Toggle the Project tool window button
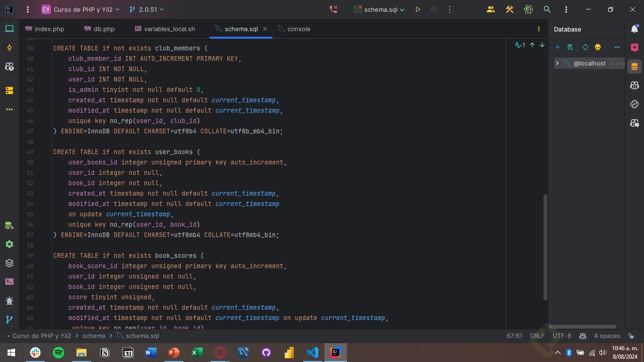Viewport: 644px width, 362px height. click(9, 29)
